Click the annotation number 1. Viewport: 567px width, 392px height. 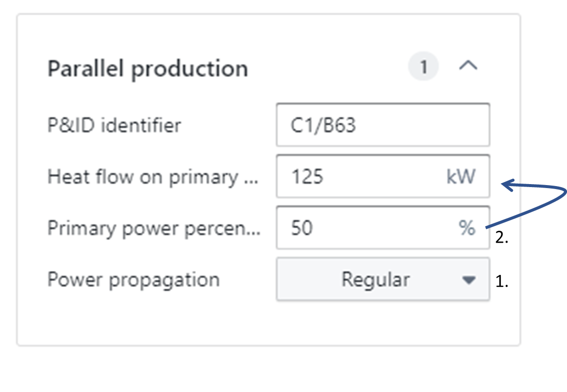(x=502, y=281)
